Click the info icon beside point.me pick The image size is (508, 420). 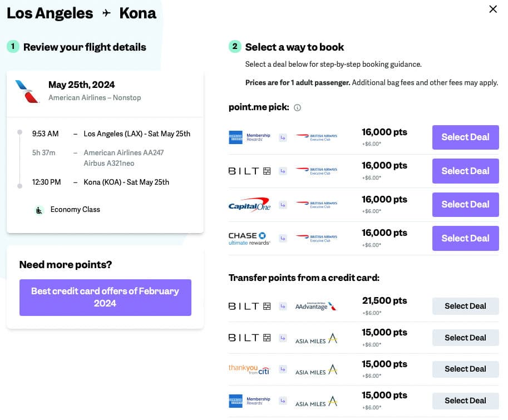[297, 108]
